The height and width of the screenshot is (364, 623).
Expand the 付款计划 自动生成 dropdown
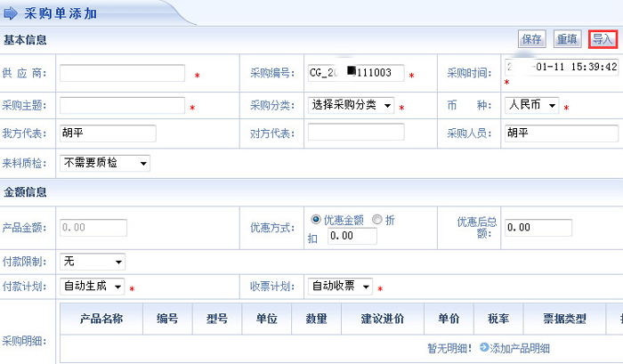[x=93, y=287]
